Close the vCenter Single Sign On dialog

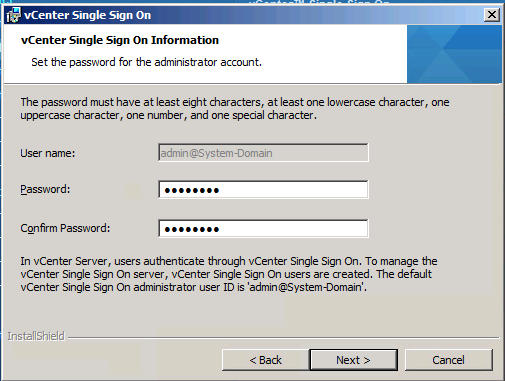pyautogui.click(x=492, y=15)
